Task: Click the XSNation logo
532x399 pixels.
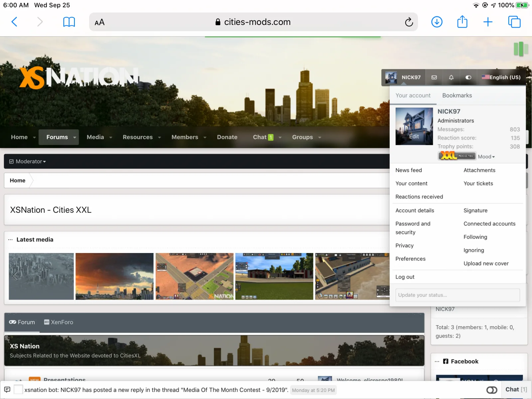Action: coord(79,77)
